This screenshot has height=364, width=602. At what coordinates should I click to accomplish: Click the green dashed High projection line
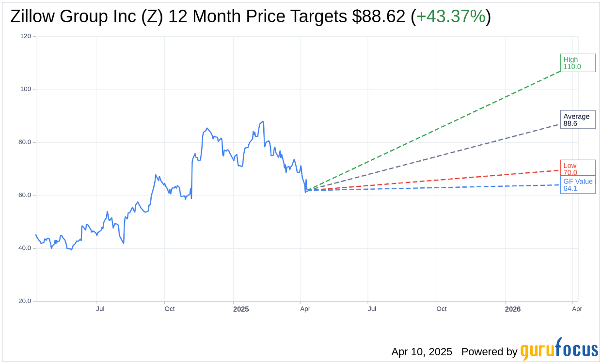click(x=436, y=129)
